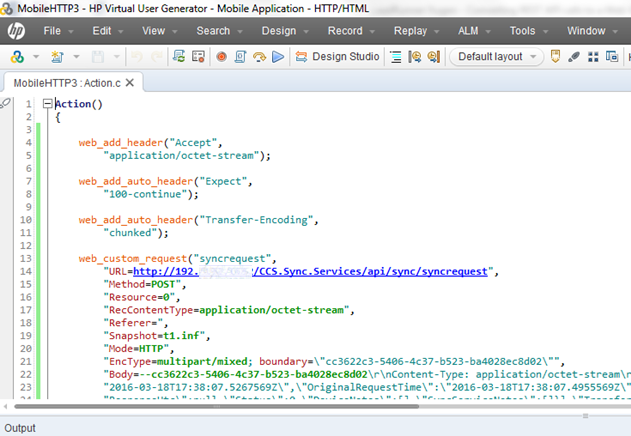Image resolution: width=631 pixels, height=436 pixels.
Task: Select the MobileHTTP3 : Action.c tab
Action: tap(67, 81)
